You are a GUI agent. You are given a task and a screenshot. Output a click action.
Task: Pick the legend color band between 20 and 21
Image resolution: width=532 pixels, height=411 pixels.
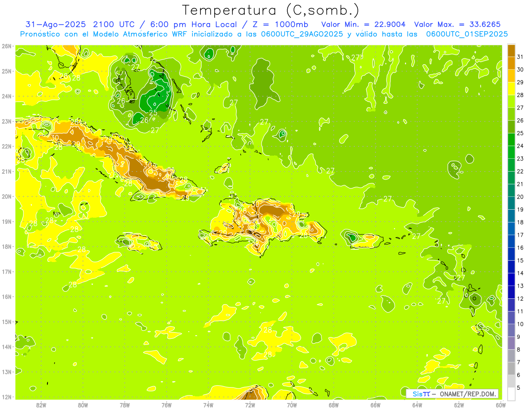click(x=511, y=190)
